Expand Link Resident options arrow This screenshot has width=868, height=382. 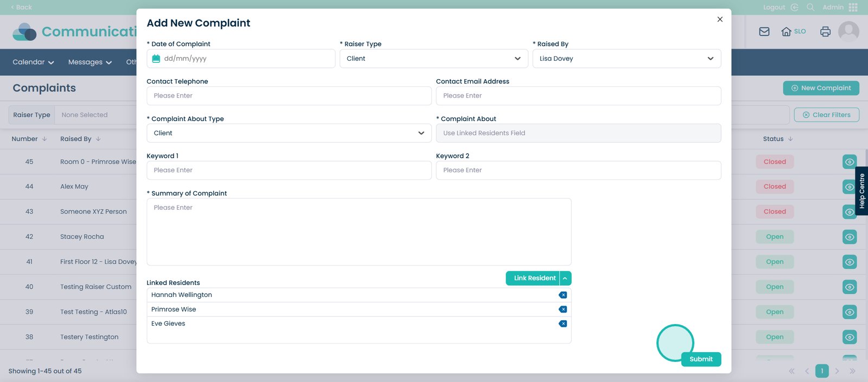pyautogui.click(x=565, y=278)
